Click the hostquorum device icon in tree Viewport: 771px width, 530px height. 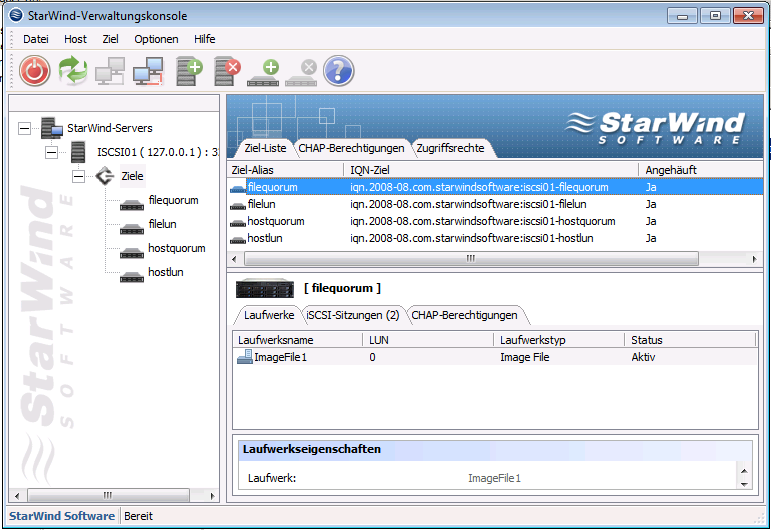point(132,252)
